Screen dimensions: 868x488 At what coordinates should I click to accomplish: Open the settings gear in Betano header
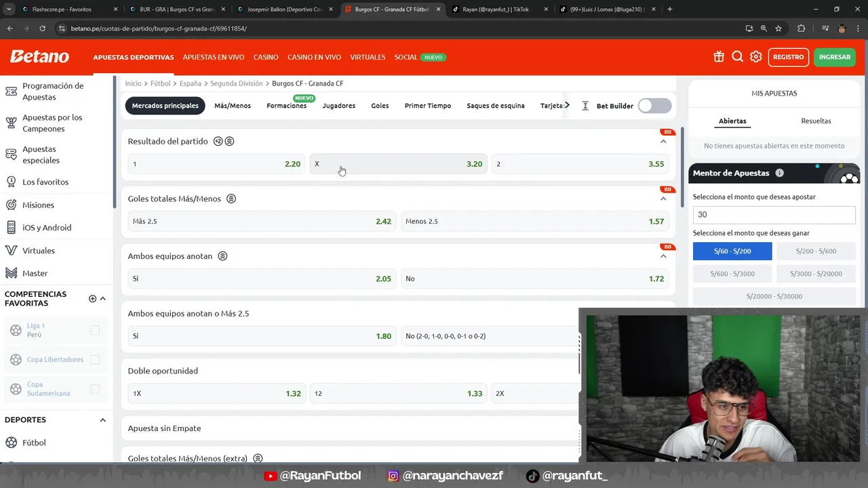[x=756, y=57]
